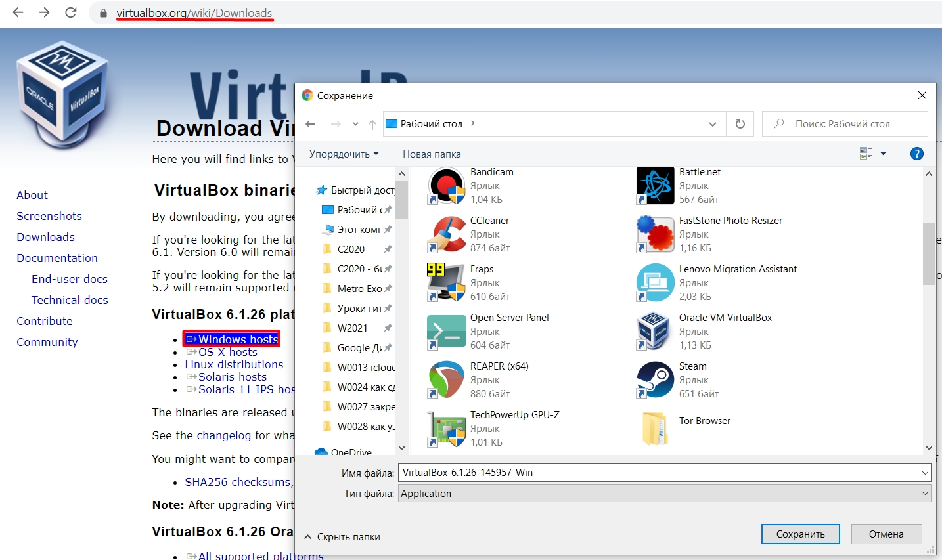This screenshot has height=560, width=942.
Task: Select Metro Exo folder in tree
Action: coord(358,289)
